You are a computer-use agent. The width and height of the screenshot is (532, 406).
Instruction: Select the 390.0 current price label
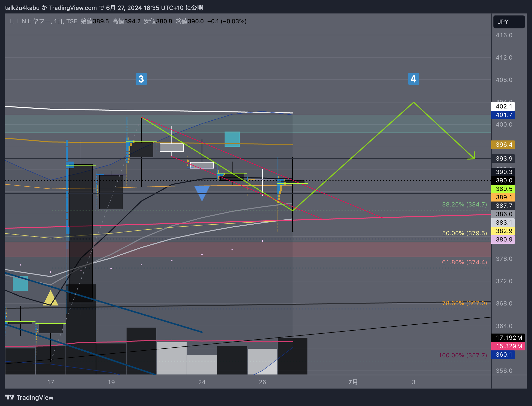(x=503, y=180)
